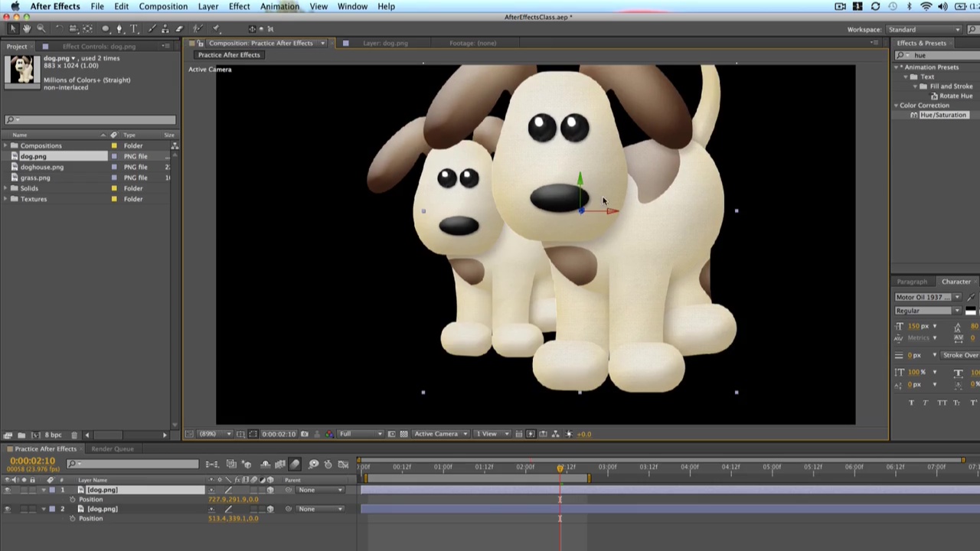980x551 pixels.
Task: Open the Regular font style dropdown
Action: point(928,311)
